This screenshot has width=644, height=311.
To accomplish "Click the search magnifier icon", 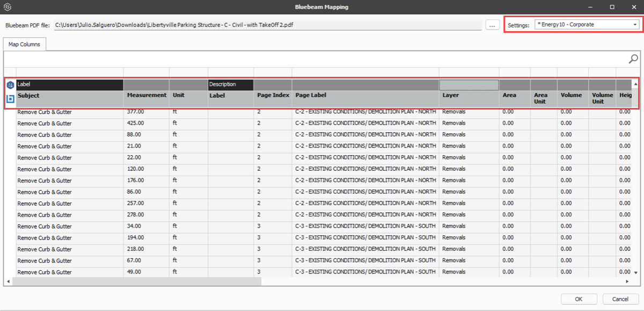I will coord(633,59).
